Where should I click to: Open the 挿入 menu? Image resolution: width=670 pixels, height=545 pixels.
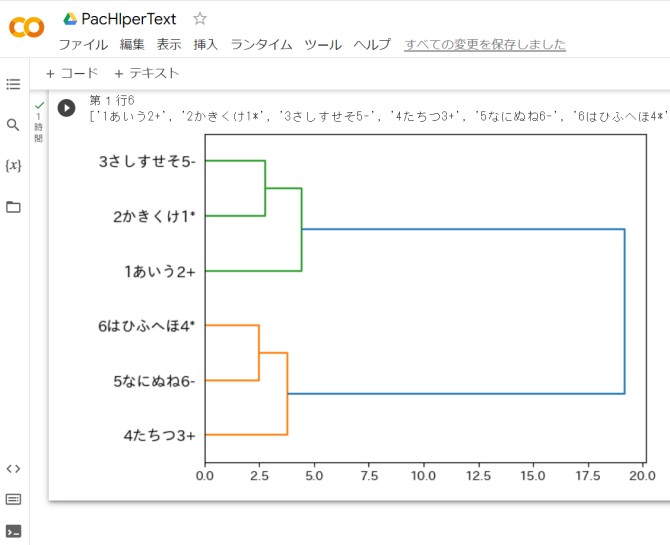pos(205,44)
